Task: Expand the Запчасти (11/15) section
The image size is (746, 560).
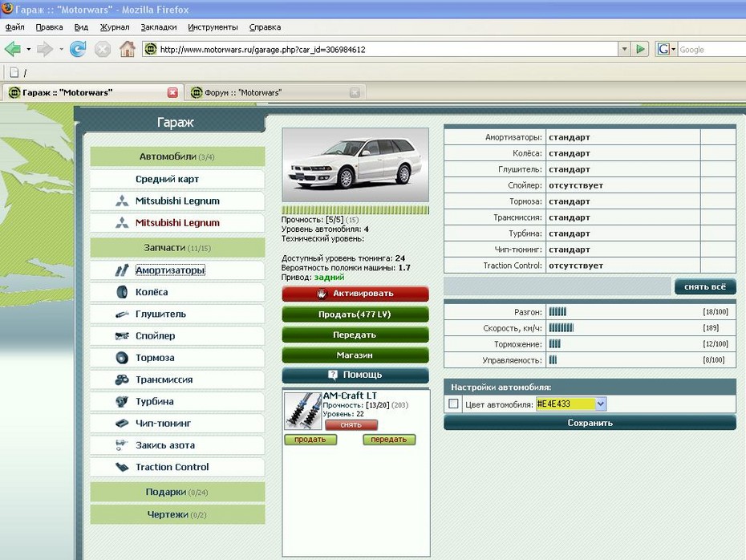Action: pos(177,248)
